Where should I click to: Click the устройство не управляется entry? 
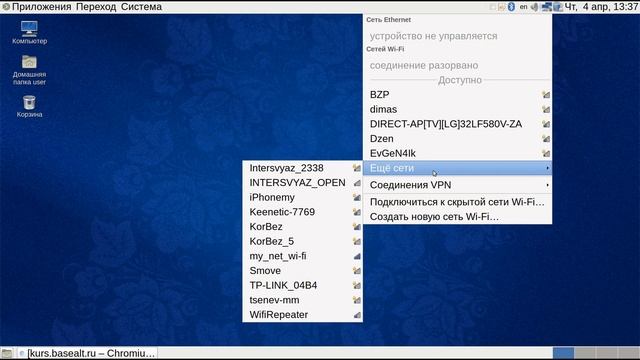pyautogui.click(x=458, y=36)
